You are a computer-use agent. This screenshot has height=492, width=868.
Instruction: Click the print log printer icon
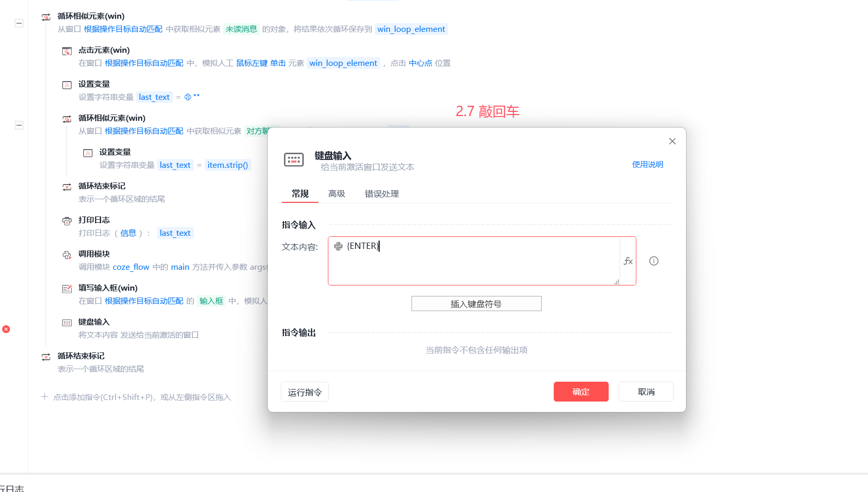tap(67, 221)
